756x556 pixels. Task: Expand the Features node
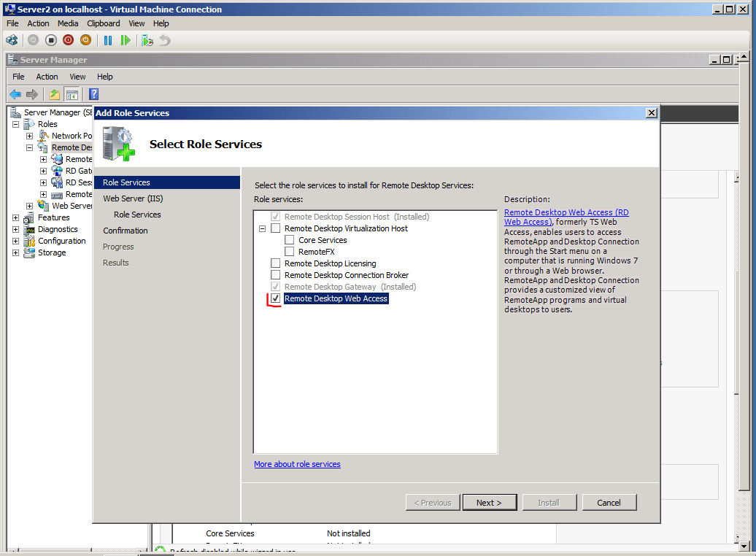pos(15,218)
